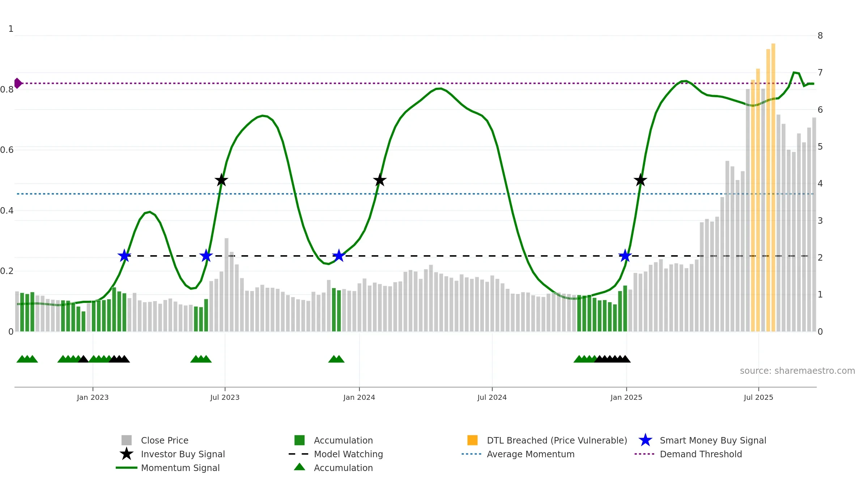
Task: Click the black star near Jan 2024
Action: pyautogui.click(x=380, y=180)
